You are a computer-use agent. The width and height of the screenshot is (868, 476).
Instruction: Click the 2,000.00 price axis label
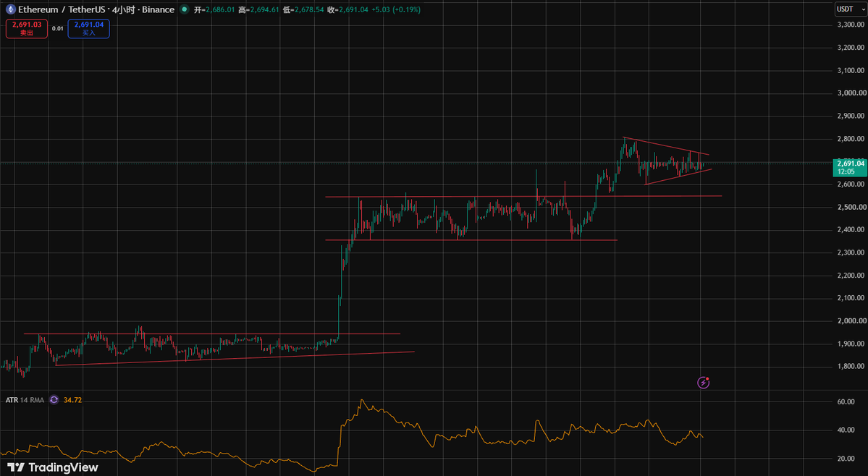coord(851,320)
